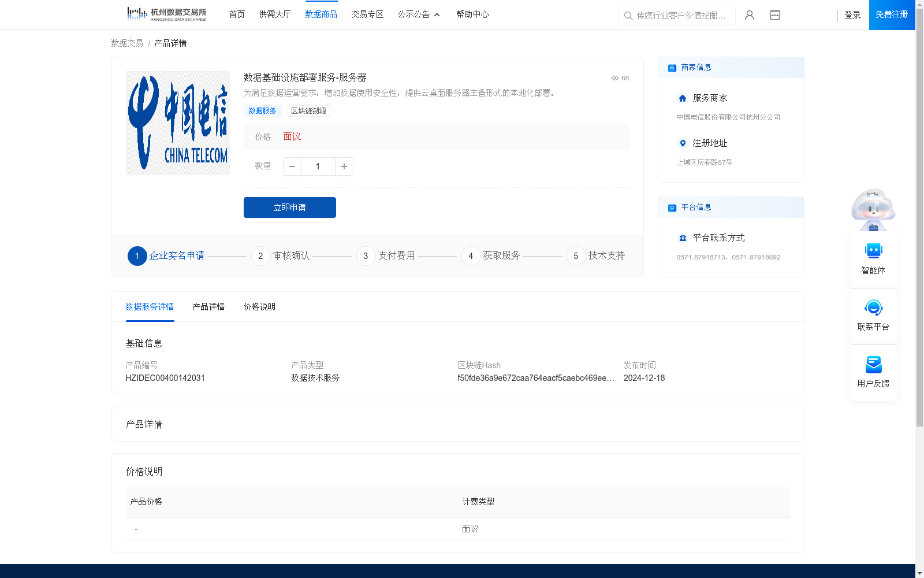
Task: Click the 区块链溯源 tag
Action: [308, 111]
